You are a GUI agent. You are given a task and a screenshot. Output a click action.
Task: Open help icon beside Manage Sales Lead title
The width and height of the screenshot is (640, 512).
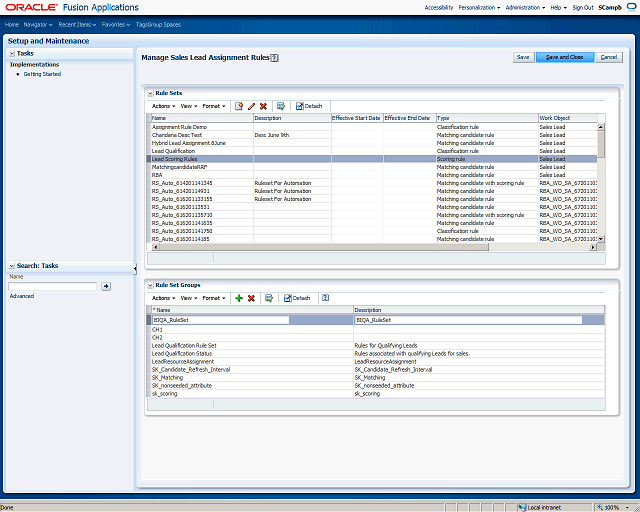(275, 58)
